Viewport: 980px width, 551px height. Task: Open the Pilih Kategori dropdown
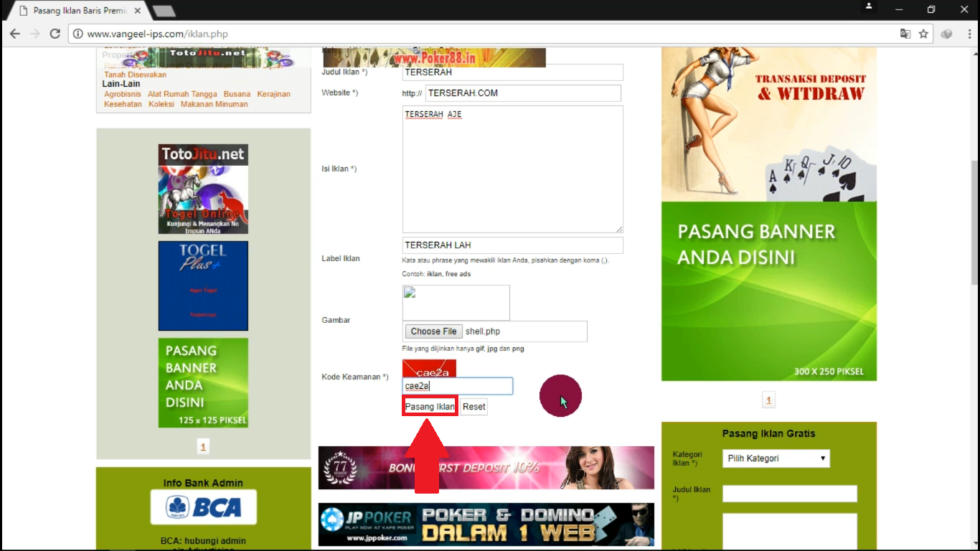point(776,458)
